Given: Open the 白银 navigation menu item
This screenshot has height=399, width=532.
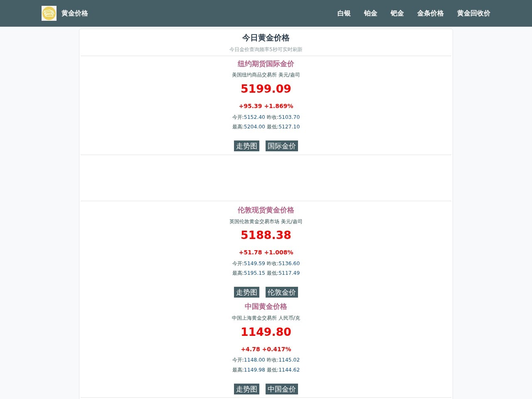Looking at the screenshot, I should [344, 13].
